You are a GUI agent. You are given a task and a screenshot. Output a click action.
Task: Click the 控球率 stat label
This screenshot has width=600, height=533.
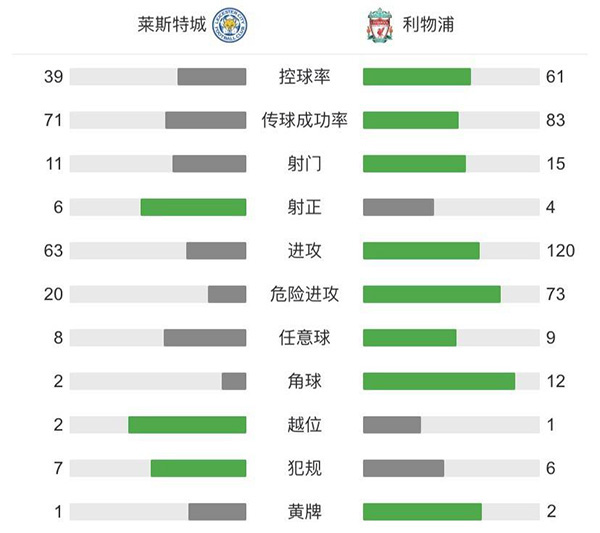305,77
